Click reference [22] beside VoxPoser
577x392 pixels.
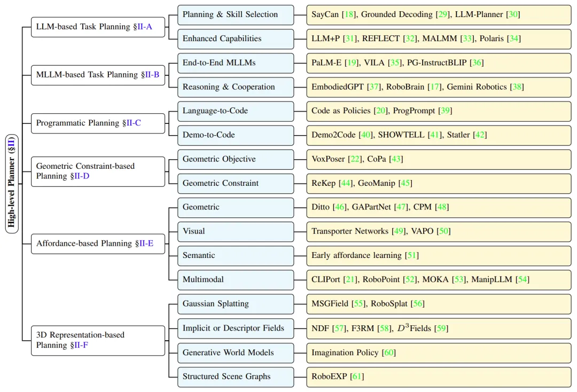coord(355,159)
